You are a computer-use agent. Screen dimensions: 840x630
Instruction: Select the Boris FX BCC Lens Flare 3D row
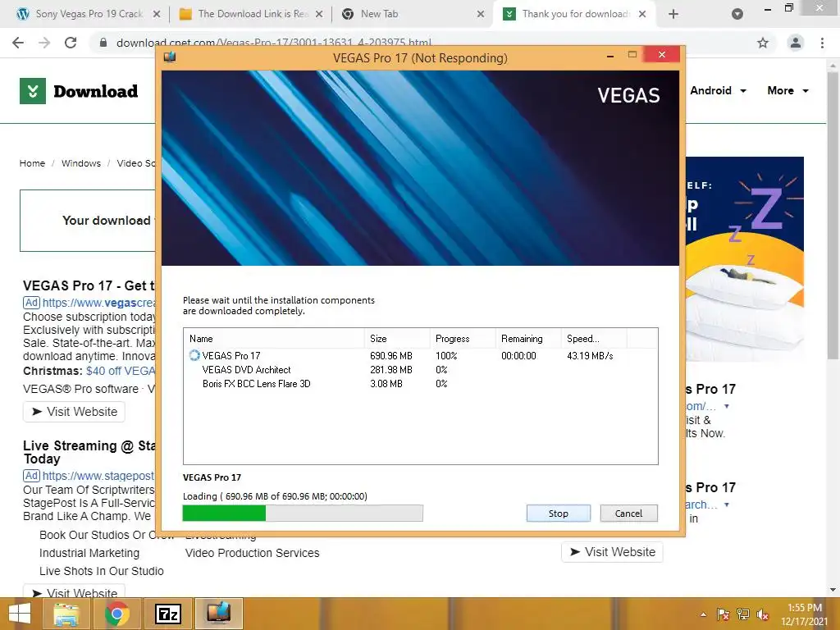click(421, 384)
